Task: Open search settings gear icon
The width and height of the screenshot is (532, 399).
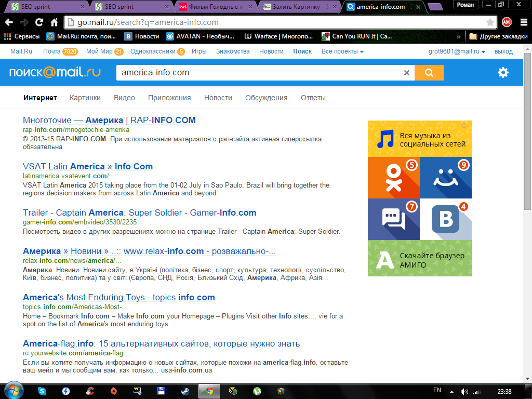Action: pos(503,72)
